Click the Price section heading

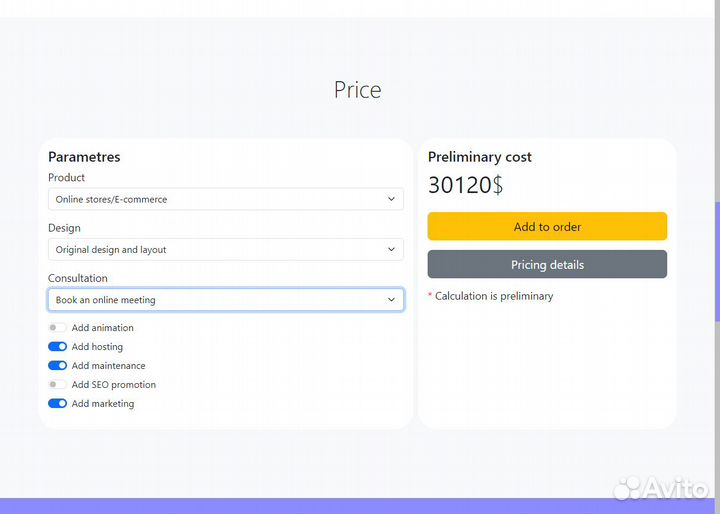[x=358, y=90]
